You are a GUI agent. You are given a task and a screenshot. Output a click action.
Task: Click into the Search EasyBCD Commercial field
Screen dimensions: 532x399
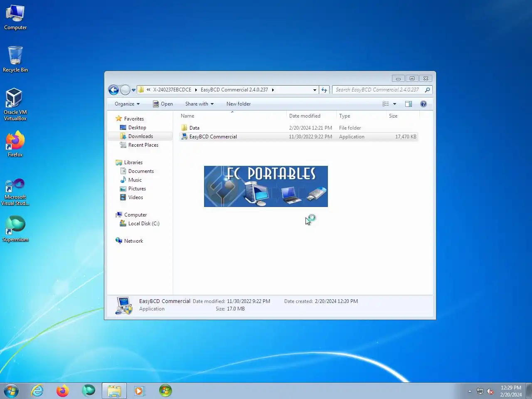[378, 90]
